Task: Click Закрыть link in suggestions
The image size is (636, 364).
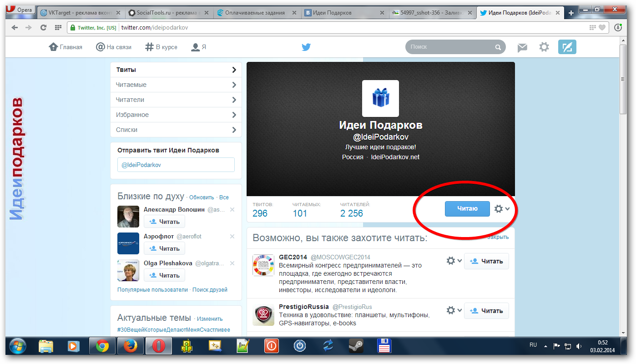Action: coord(498,237)
